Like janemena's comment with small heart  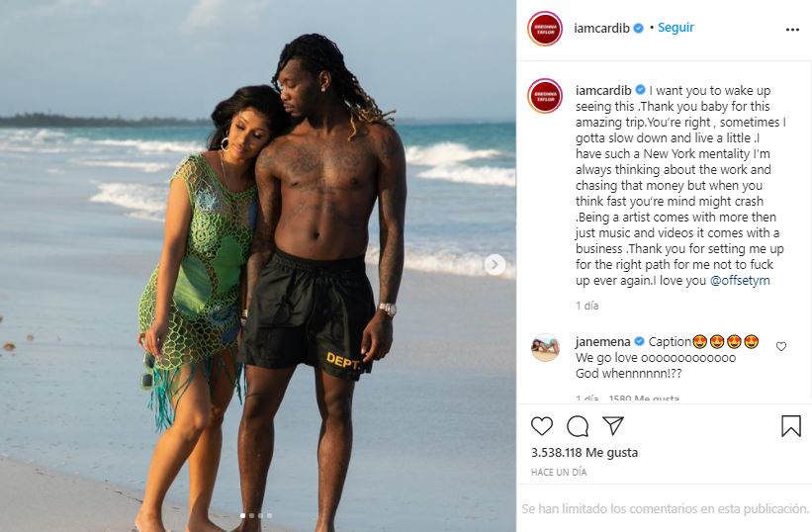(781, 346)
